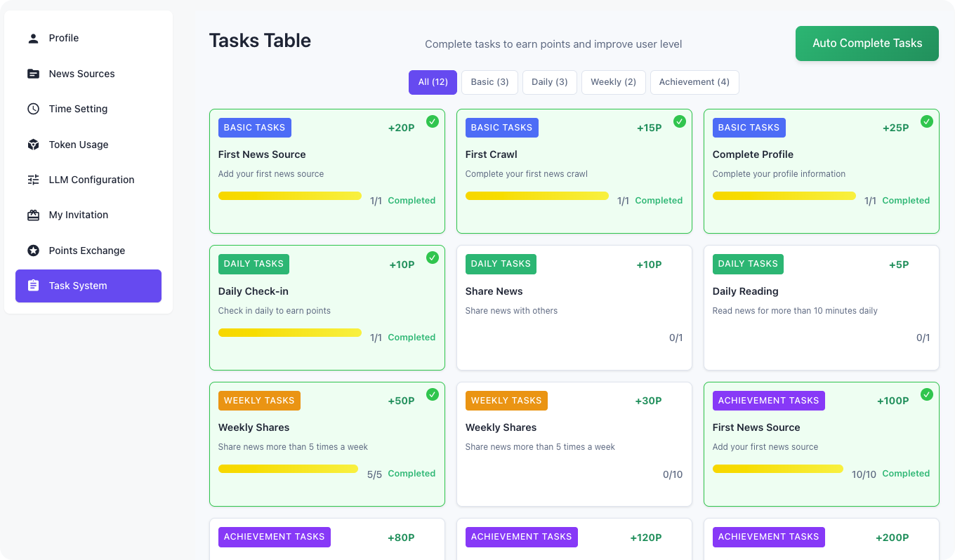Click the Points Exchange star icon
Viewport: 955px width, 560px height.
tap(33, 251)
